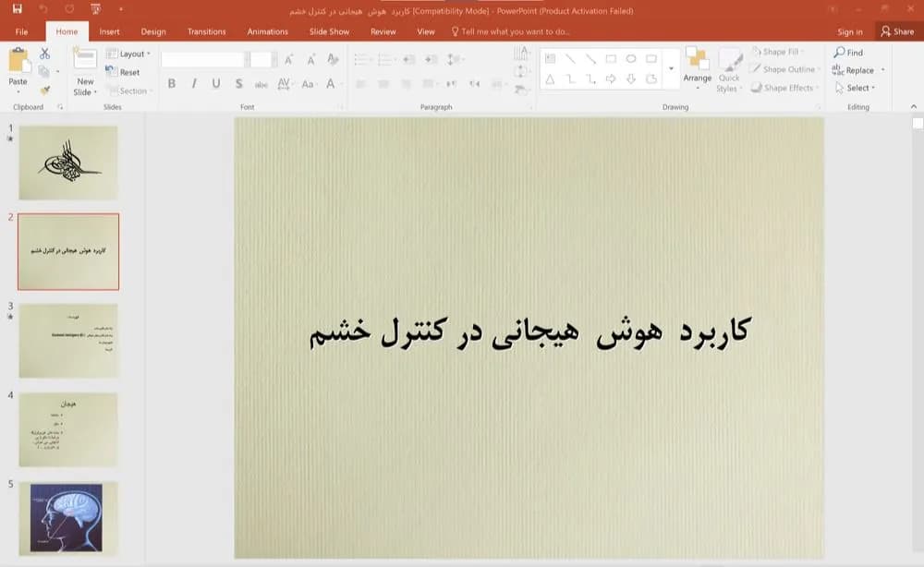Click the font size box

coord(261,59)
